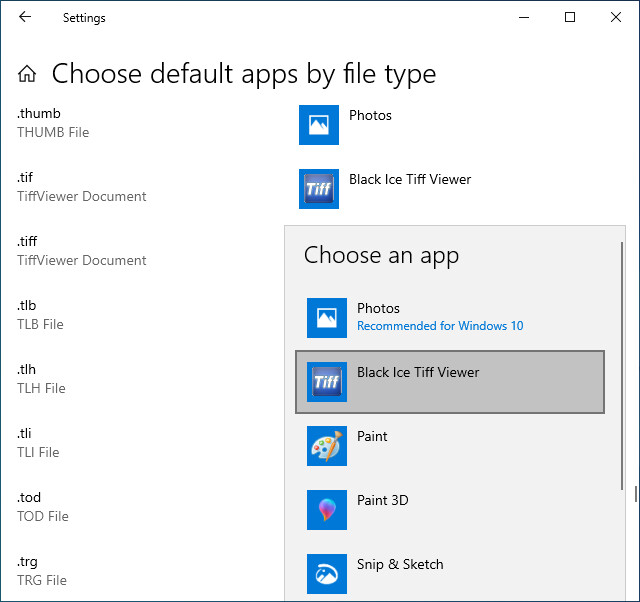Choose the Paint palette icon

327,446
